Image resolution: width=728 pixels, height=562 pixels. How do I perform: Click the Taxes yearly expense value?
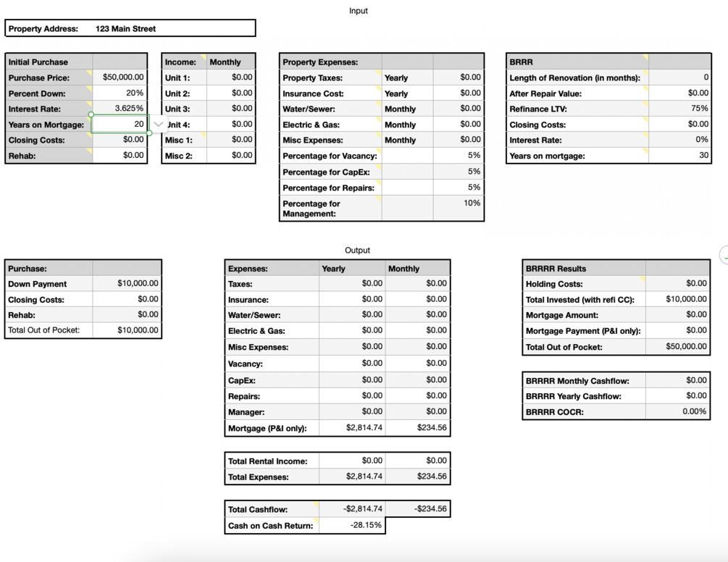click(x=352, y=284)
